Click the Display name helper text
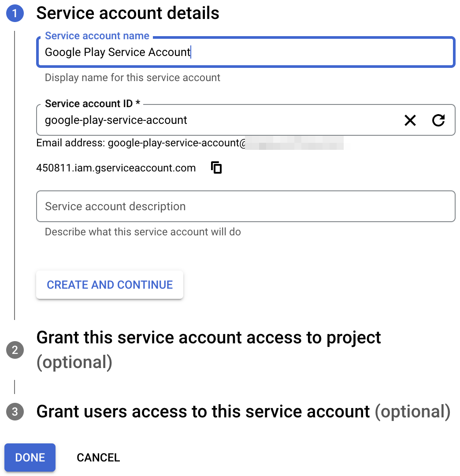This screenshot has width=460, height=476. coord(133,78)
